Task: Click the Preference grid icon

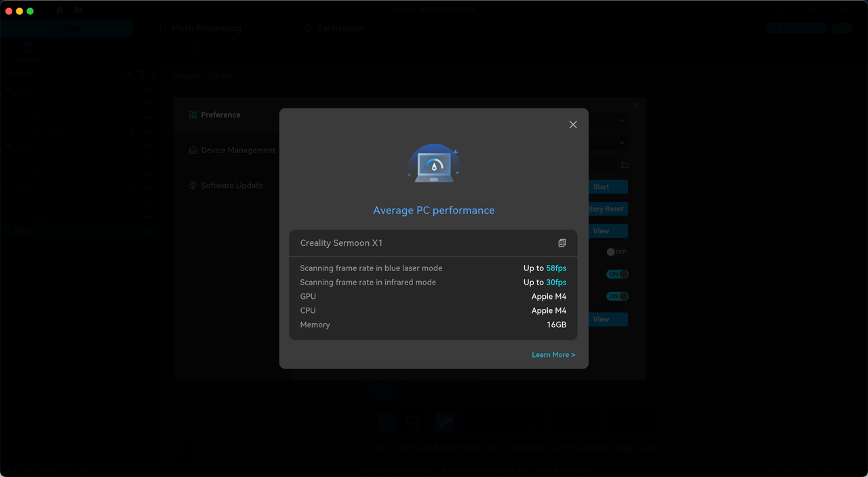Action: pos(193,115)
